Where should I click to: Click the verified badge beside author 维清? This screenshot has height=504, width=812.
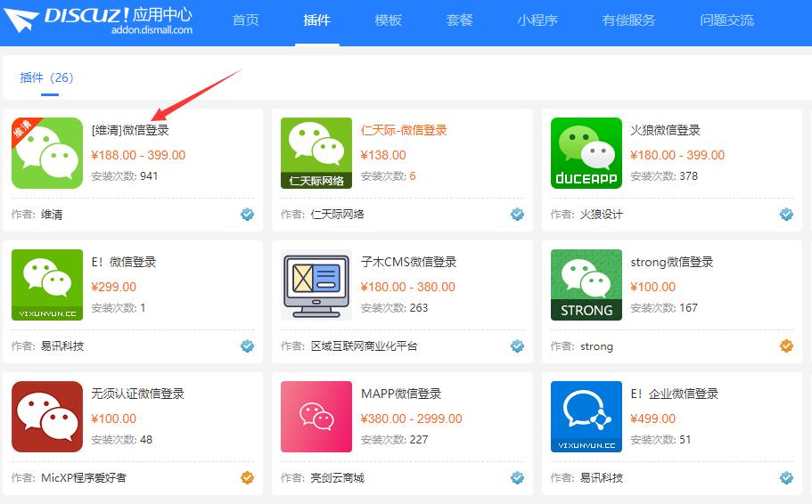[x=248, y=215]
